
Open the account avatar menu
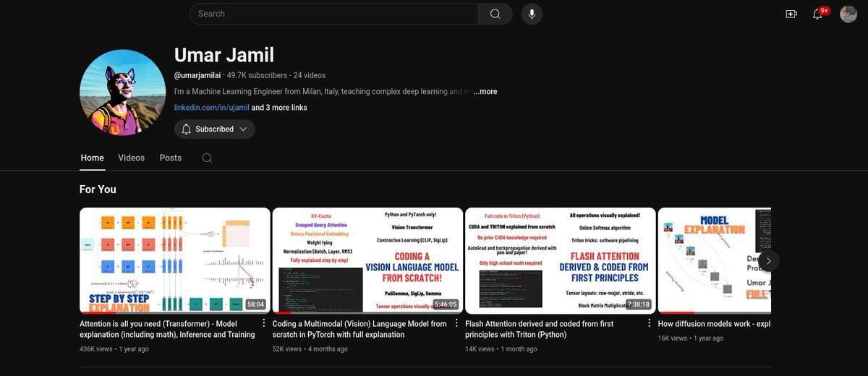click(848, 14)
